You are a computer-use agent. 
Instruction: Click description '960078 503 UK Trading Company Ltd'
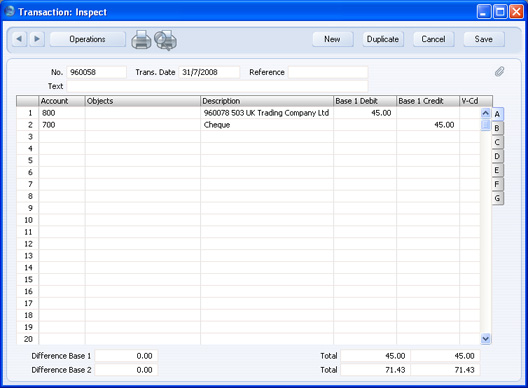coord(266,113)
